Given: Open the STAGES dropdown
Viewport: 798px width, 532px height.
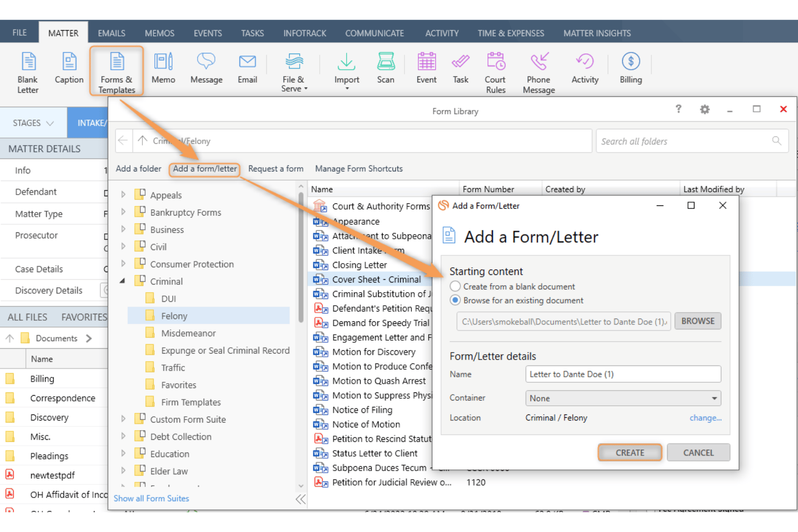Looking at the screenshot, I should [x=33, y=123].
